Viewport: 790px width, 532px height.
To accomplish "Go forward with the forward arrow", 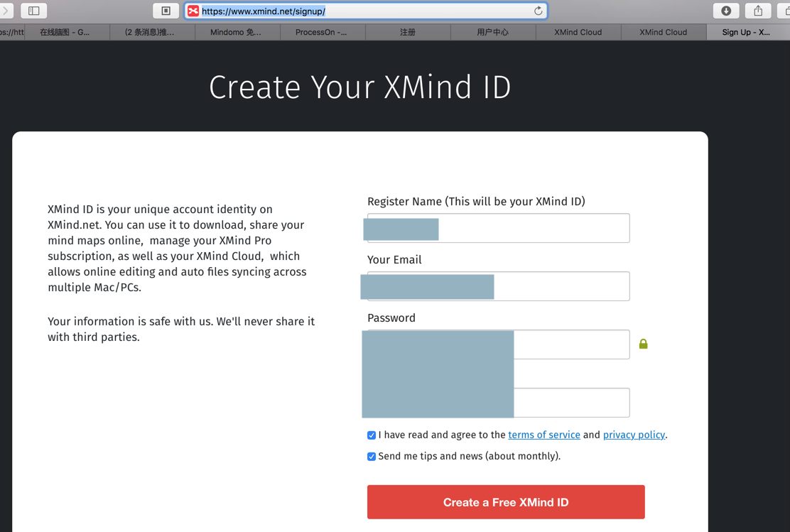I will [5, 11].
